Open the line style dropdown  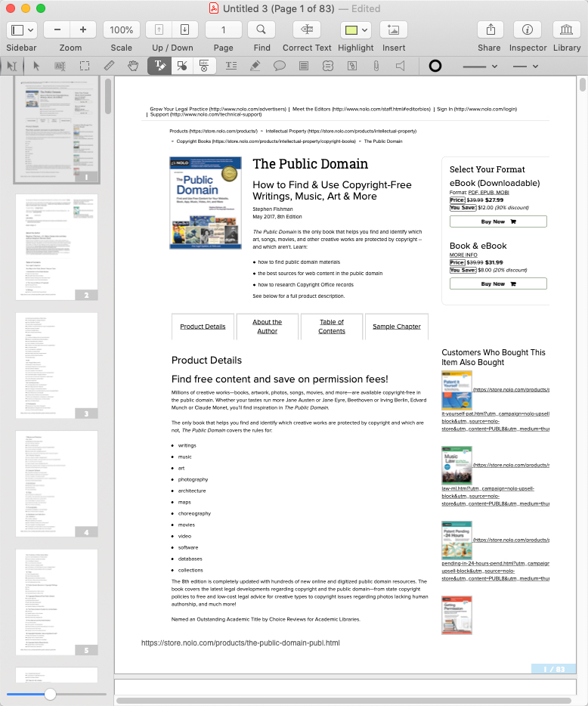tap(525, 67)
